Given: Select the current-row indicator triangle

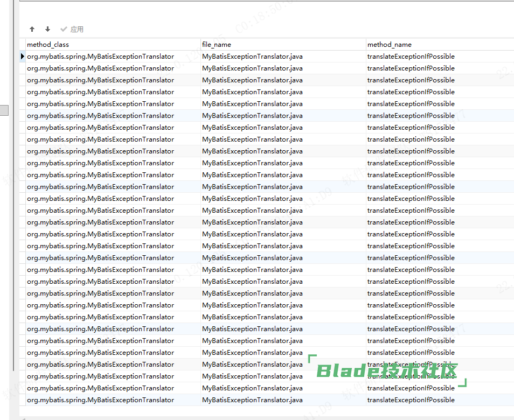Looking at the screenshot, I should coord(22,57).
